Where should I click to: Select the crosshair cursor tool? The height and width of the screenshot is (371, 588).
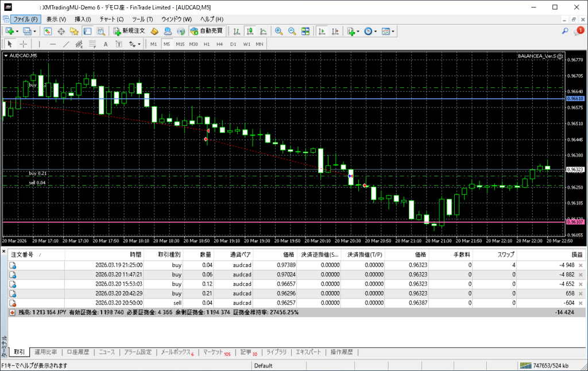click(x=24, y=44)
